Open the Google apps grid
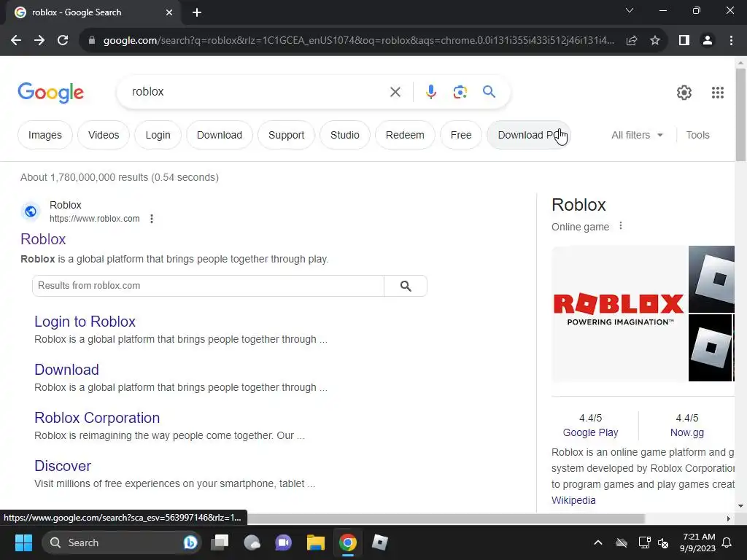This screenshot has width=747, height=560. tap(718, 93)
